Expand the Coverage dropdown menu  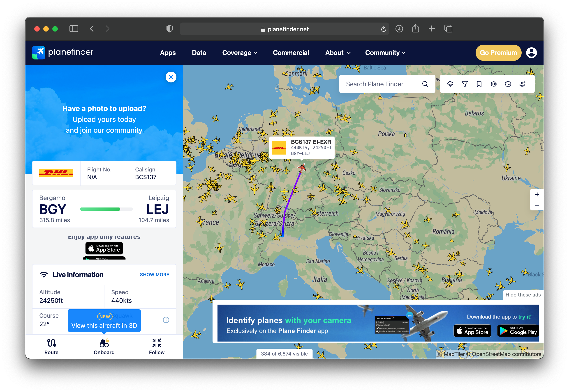click(x=240, y=52)
